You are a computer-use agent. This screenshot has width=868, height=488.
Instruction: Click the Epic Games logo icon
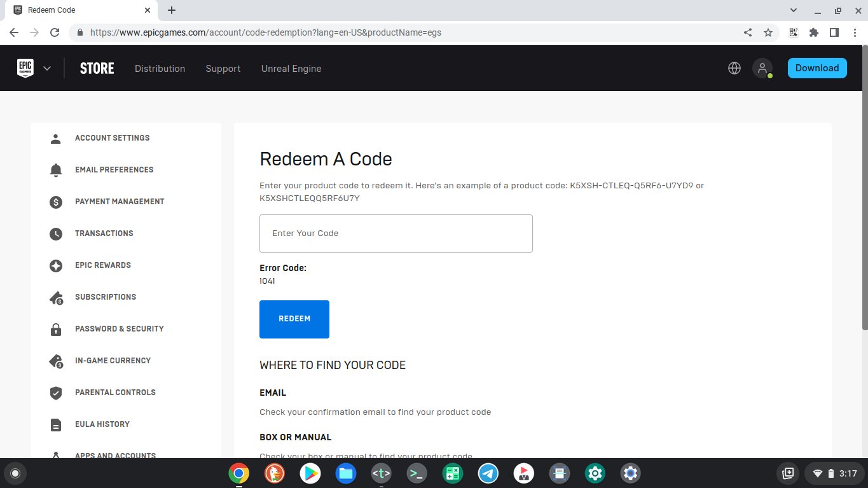click(x=25, y=68)
